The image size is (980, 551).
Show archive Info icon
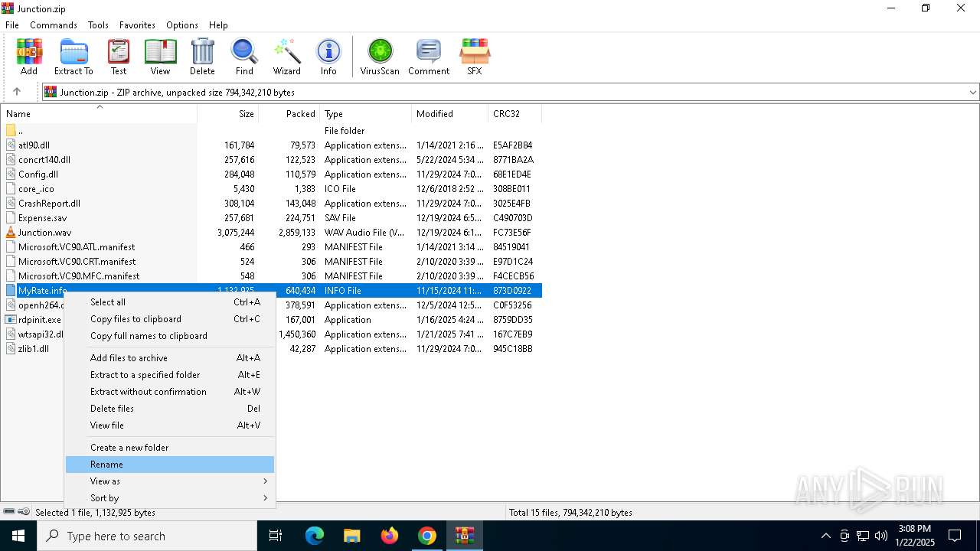[x=328, y=57]
